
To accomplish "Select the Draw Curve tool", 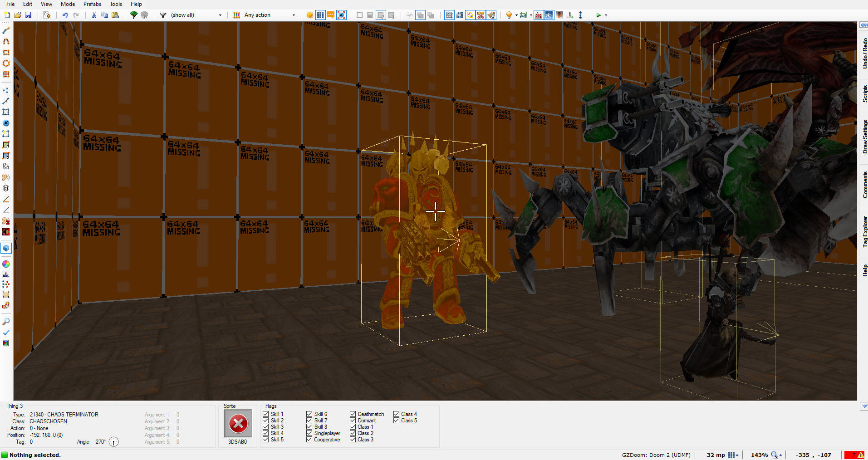I will click(6, 41).
